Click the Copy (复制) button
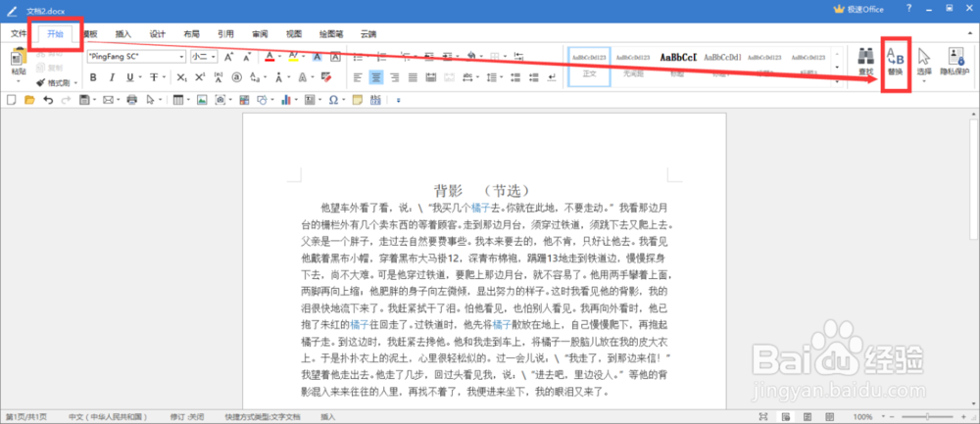Viewport: 980px width, 424px height. (49, 68)
